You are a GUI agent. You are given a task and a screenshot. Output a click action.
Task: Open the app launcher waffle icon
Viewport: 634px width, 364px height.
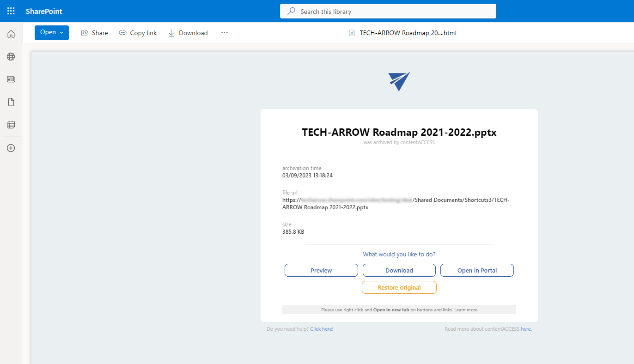tap(11, 11)
